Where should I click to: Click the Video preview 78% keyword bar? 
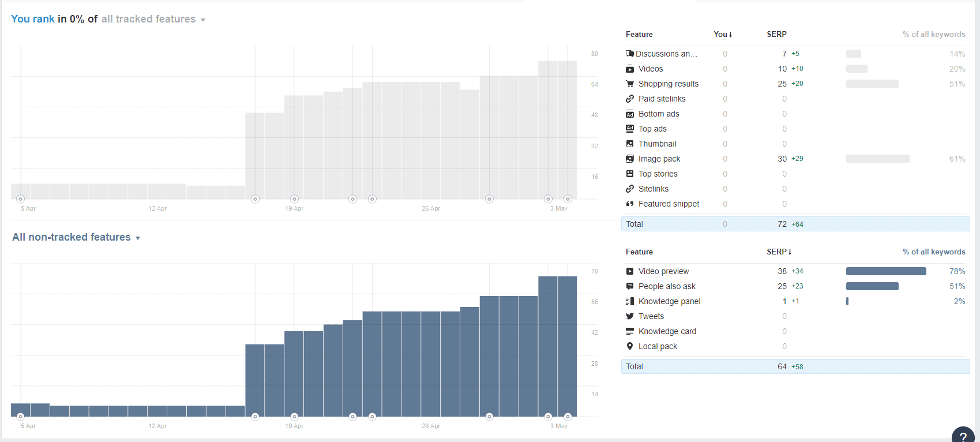886,271
